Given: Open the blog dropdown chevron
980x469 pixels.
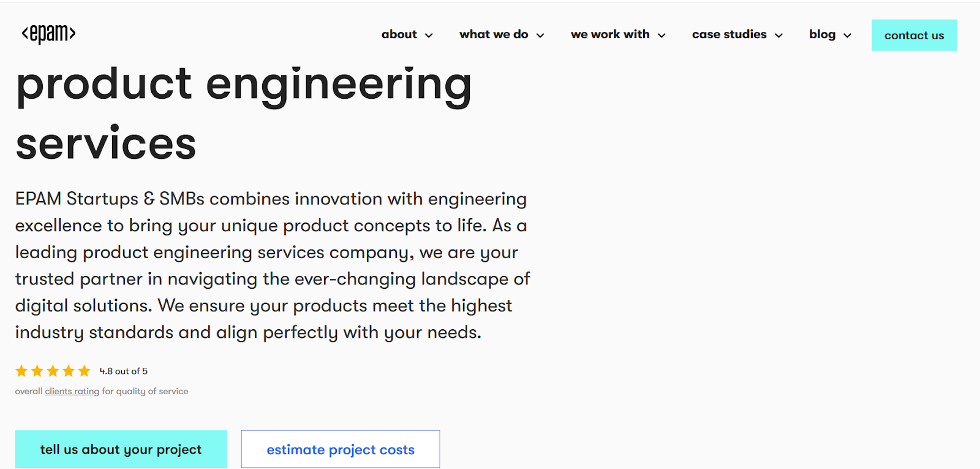Looking at the screenshot, I should click(848, 35).
